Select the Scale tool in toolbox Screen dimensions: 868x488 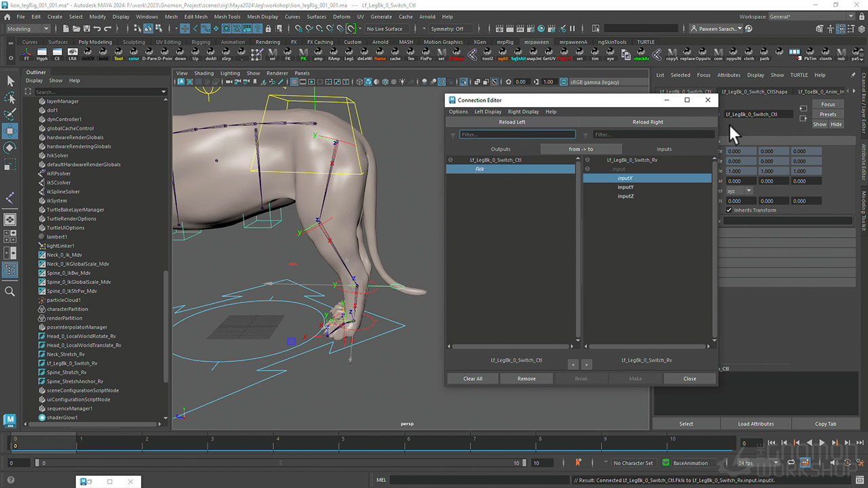[x=10, y=165]
